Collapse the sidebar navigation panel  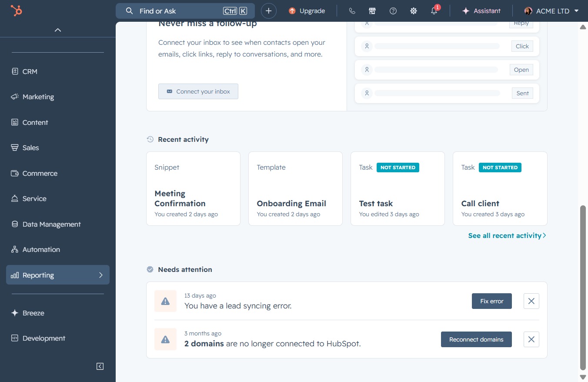[100, 366]
